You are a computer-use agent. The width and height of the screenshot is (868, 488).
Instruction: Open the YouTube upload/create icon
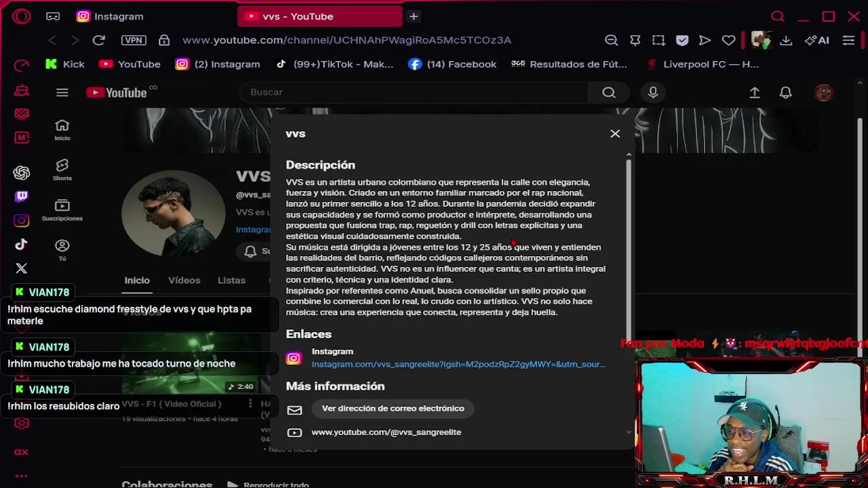coord(755,93)
